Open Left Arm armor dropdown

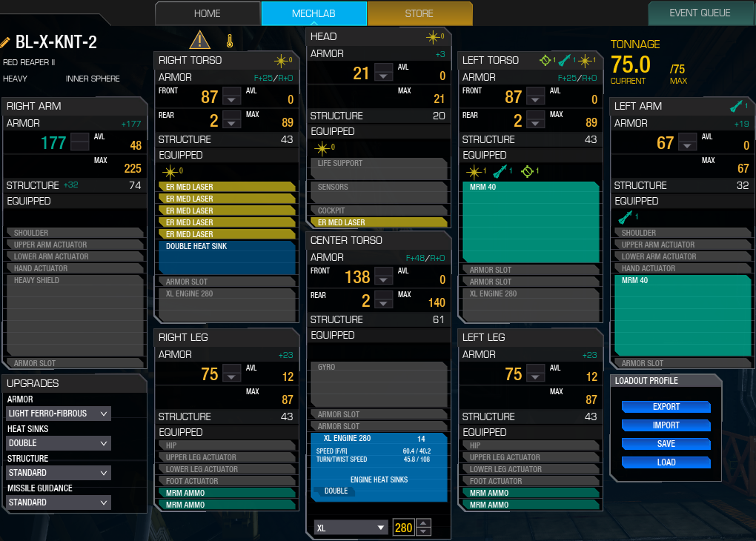(x=687, y=142)
